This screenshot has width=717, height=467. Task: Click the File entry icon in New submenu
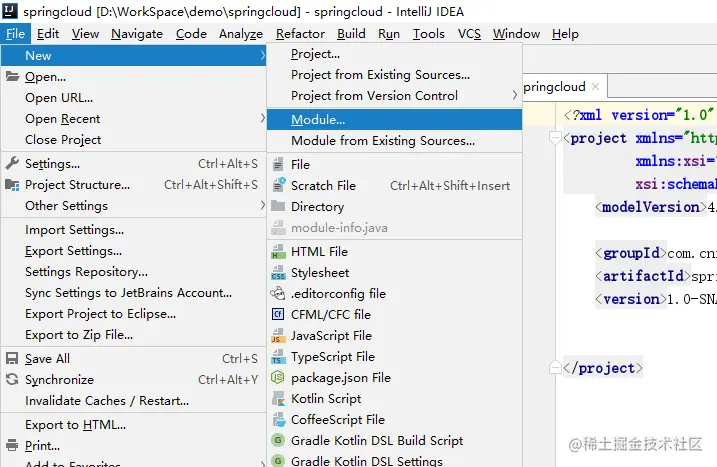tap(278, 164)
